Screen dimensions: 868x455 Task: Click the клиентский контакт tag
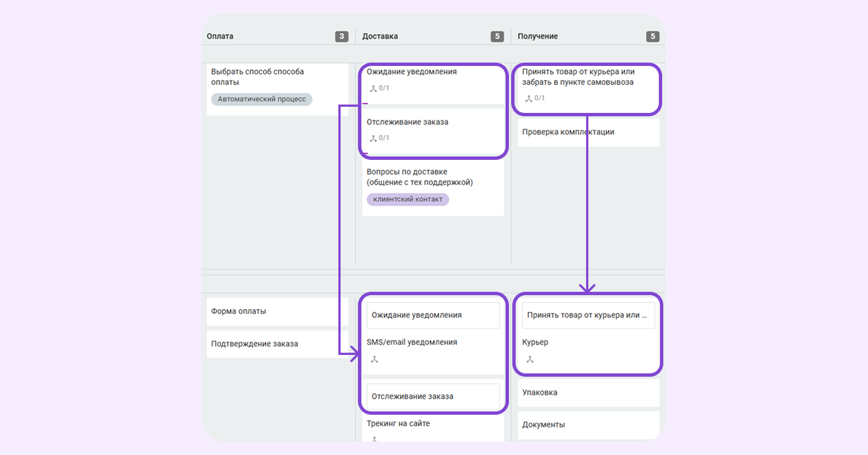[408, 199]
